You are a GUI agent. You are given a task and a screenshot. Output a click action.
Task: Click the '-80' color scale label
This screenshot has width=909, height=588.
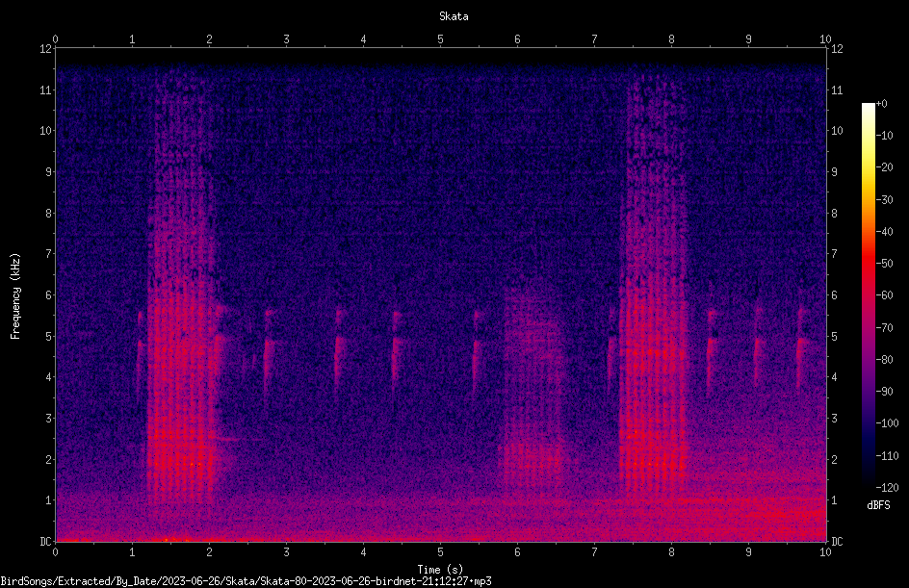[885, 360]
